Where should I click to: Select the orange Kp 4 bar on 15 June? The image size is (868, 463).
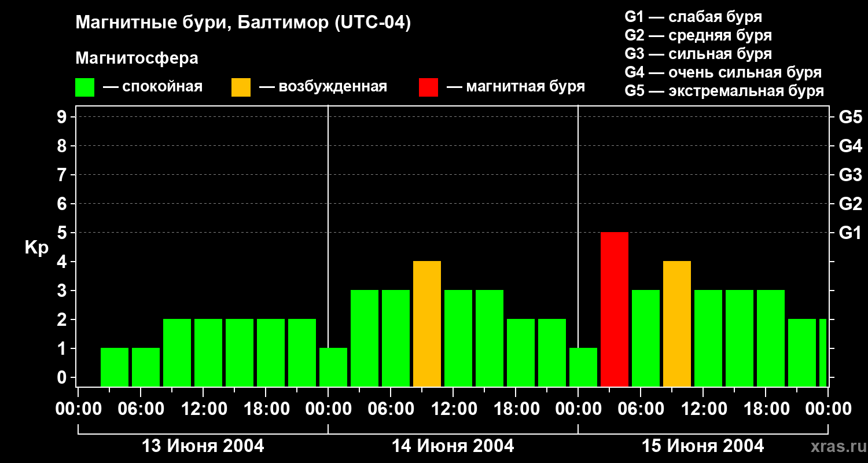click(677, 324)
